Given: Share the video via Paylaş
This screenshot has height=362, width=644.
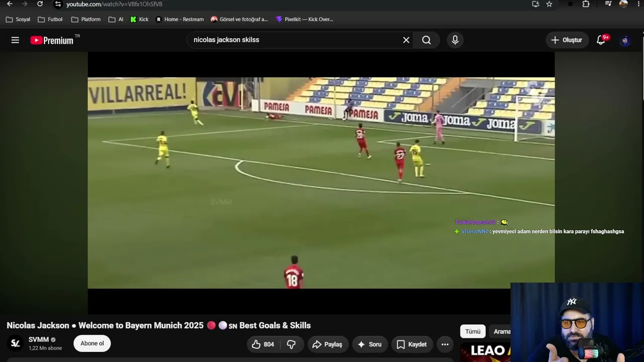Looking at the screenshot, I should tap(328, 344).
